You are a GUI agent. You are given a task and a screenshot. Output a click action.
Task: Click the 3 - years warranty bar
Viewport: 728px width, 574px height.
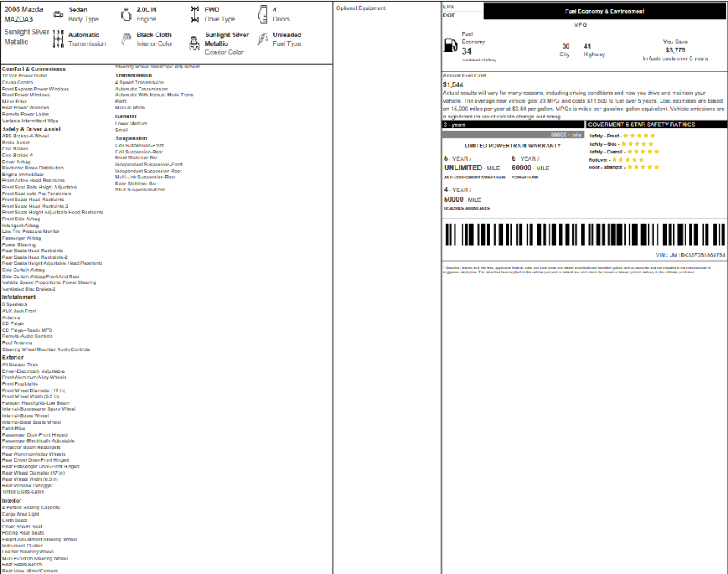tap(512, 125)
